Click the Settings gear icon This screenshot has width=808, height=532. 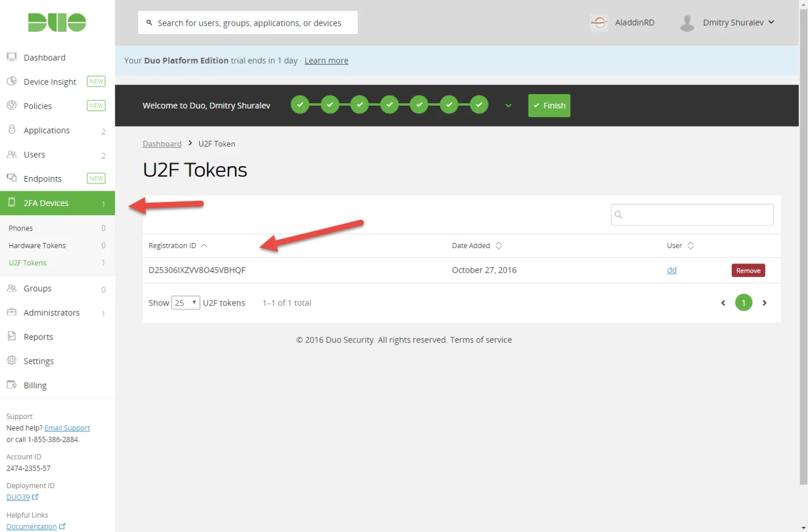pyautogui.click(x=11, y=361)
